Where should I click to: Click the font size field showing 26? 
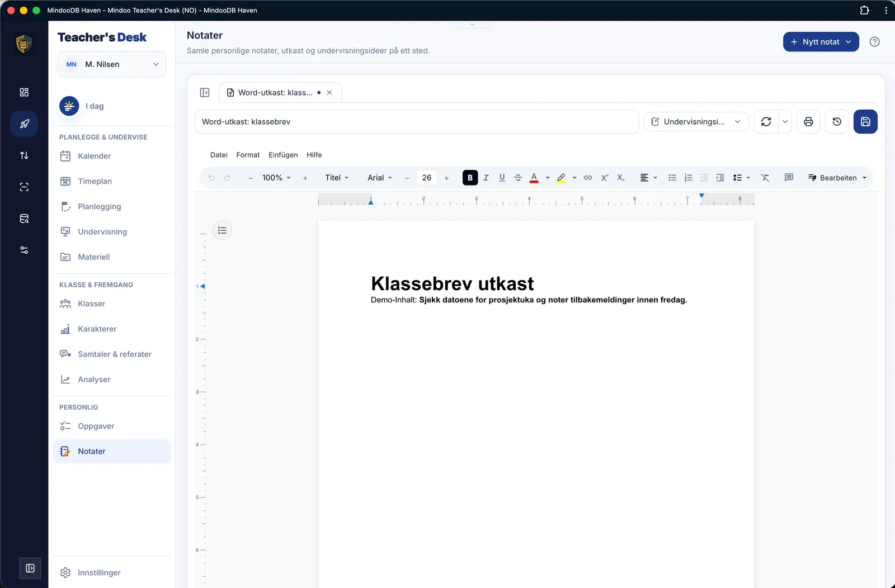click(x=427, y=178)
